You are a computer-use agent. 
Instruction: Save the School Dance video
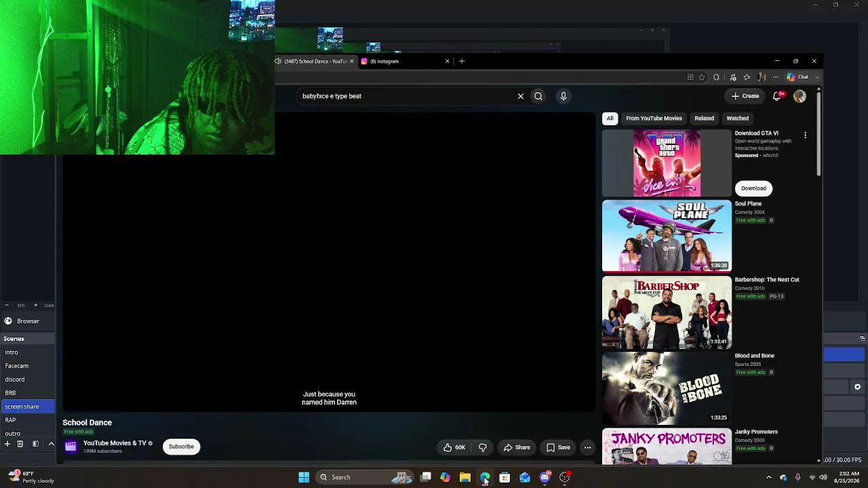558,447
